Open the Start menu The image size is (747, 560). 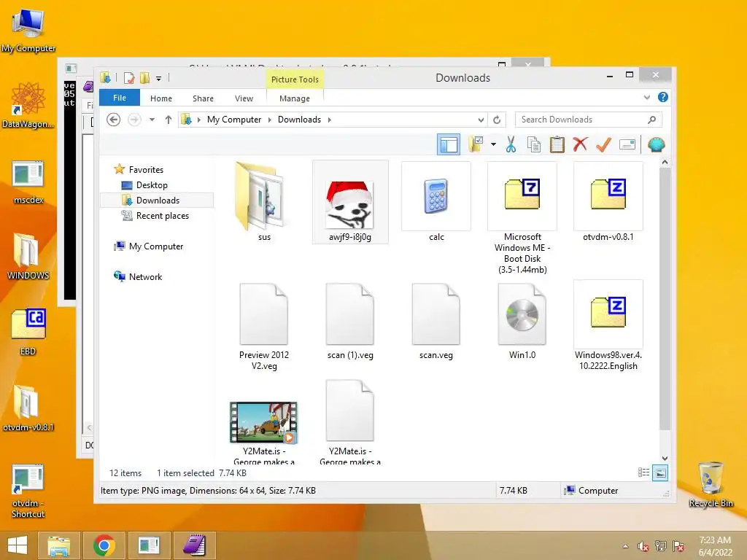18,545
